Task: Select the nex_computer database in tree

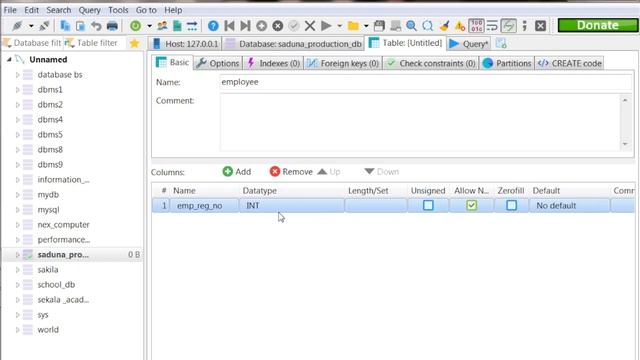Action: [63, 225]
